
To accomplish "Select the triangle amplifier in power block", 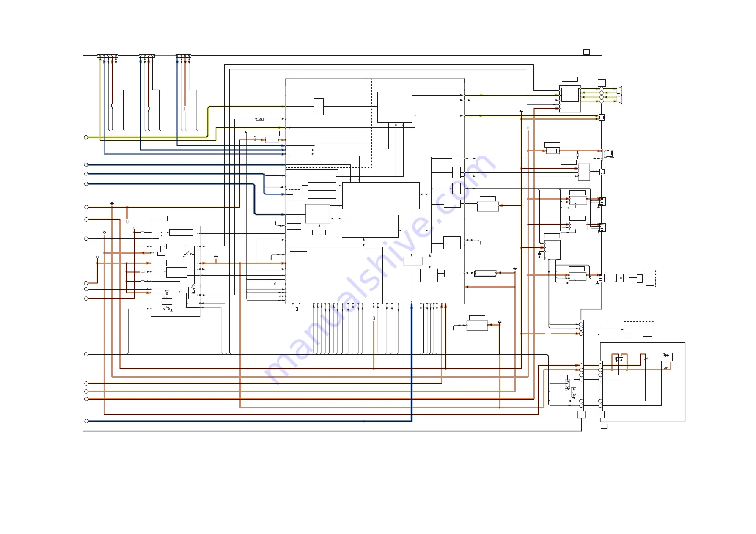I will [167, 292].
